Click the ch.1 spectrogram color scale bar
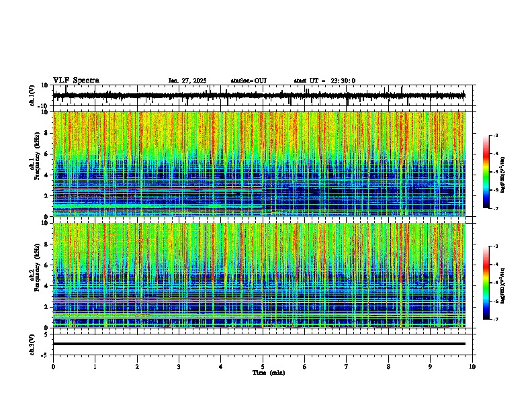The height and width of the screenshot is (411, 532). pyautogui.click(x=486, y=172)
